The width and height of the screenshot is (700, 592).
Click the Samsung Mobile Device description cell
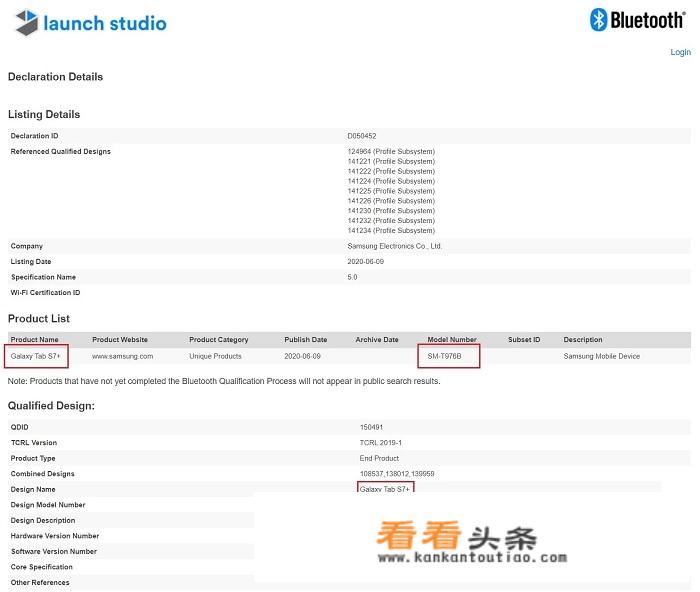pyautogui.click(x=602, y=356)
